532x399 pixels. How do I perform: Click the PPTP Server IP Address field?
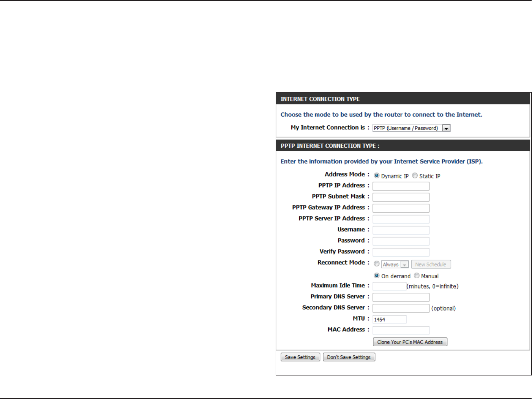coord(401,219)
